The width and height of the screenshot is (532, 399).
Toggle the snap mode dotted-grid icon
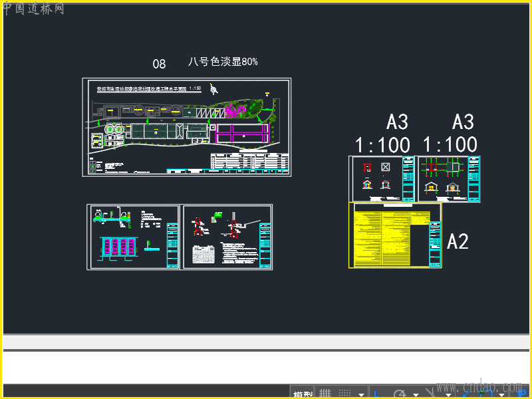tap(344, 393)
